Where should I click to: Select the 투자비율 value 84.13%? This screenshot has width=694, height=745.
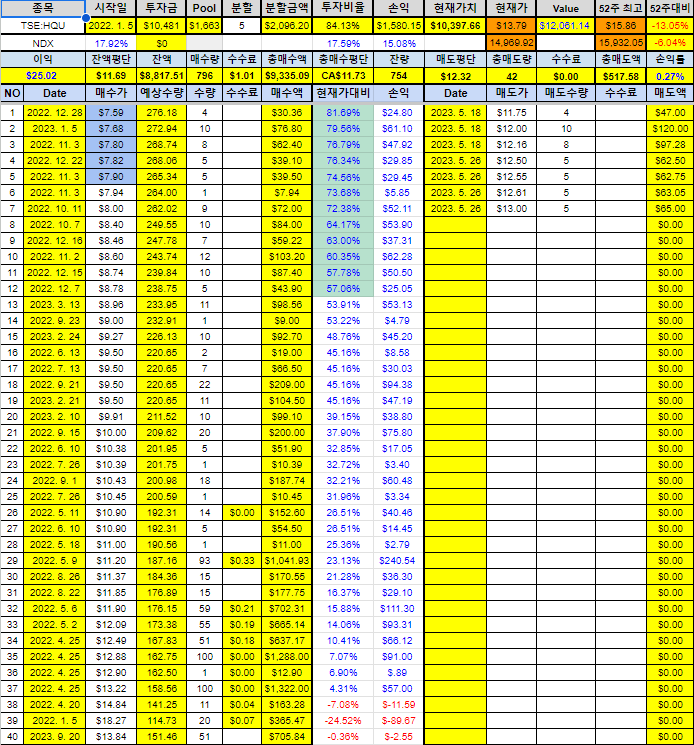coord(343,26)
